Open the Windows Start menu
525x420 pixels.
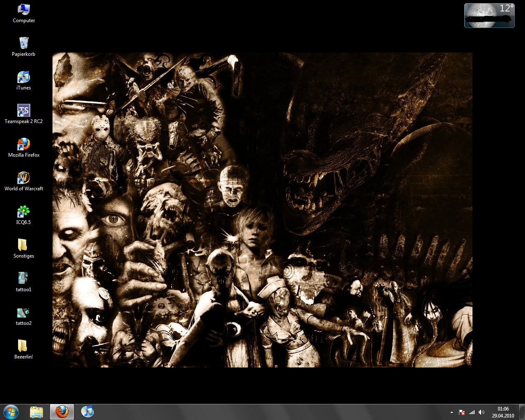[x=11, y=411]
